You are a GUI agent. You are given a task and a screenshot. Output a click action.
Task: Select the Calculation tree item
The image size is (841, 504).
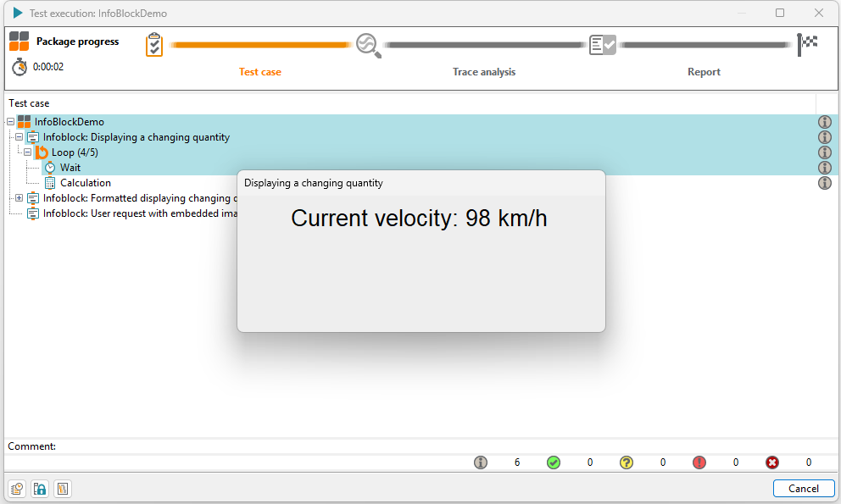tap(86, 183)
